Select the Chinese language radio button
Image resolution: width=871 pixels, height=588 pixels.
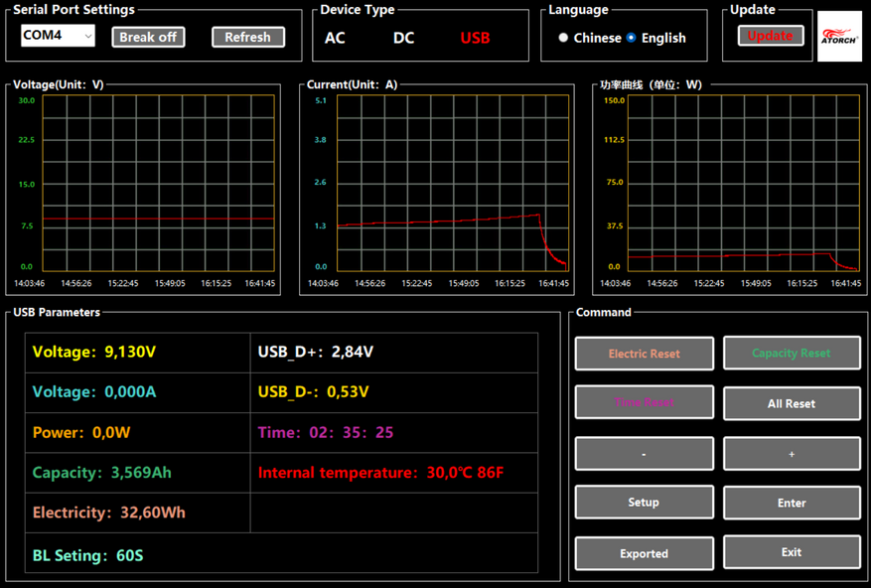click(563, 38)
